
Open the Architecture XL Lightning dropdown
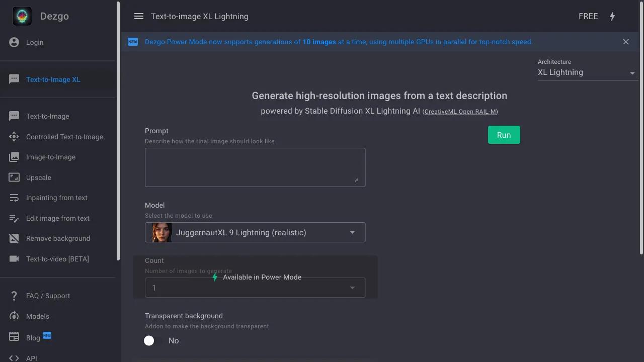click(x=588, y=72)
